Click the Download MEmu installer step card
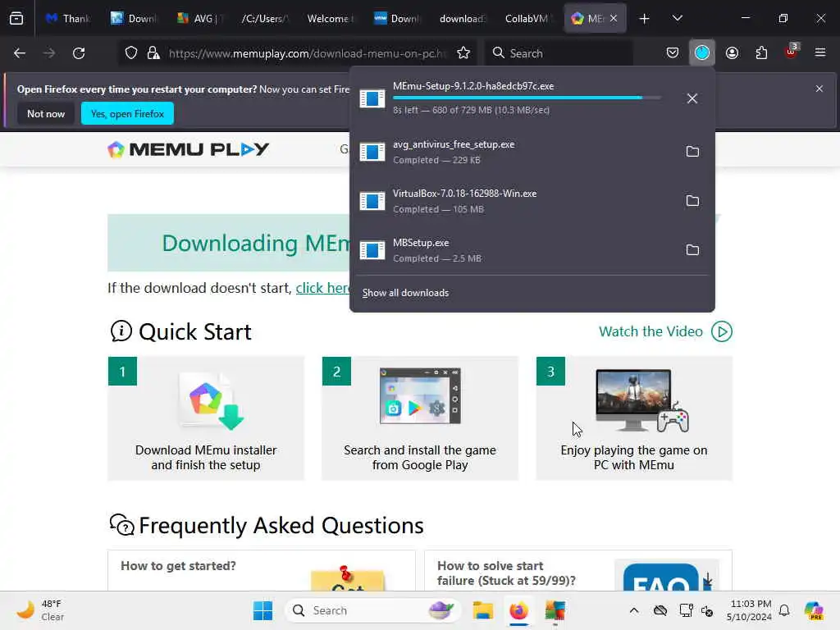 pos(206,418)
